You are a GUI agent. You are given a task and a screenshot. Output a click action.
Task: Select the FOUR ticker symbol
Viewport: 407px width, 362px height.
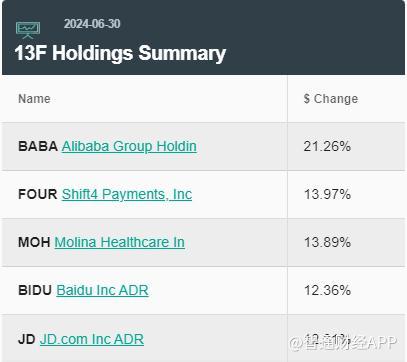[x=38, y=194]
